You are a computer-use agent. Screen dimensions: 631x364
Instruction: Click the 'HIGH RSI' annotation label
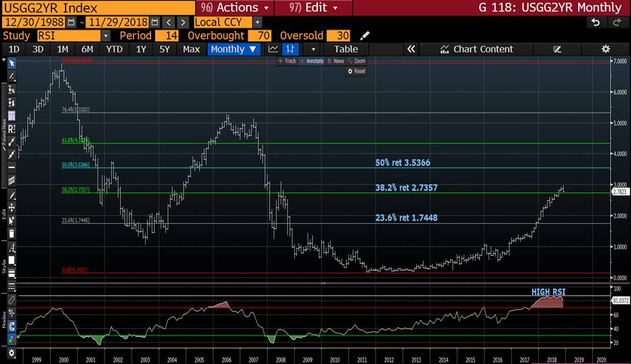(548, 292)
